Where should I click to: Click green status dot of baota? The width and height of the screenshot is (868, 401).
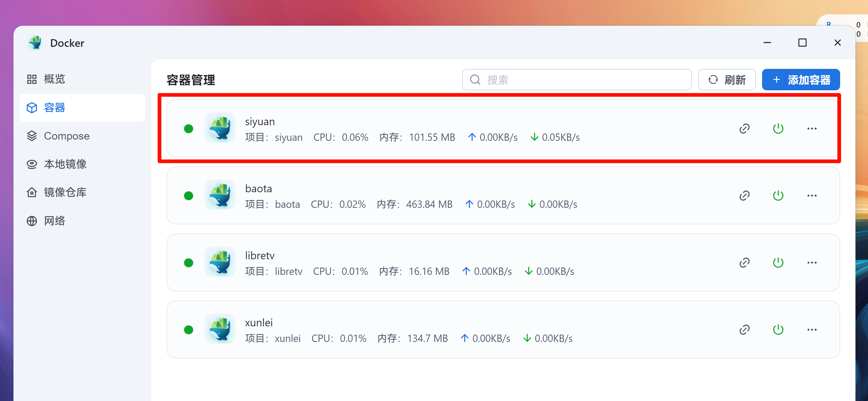(189, 195)
